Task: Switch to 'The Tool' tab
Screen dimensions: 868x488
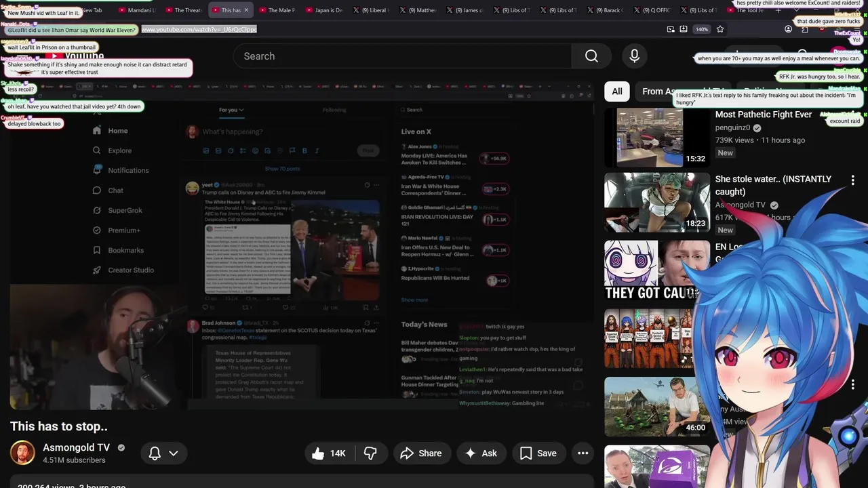Action: pos(746,10)
